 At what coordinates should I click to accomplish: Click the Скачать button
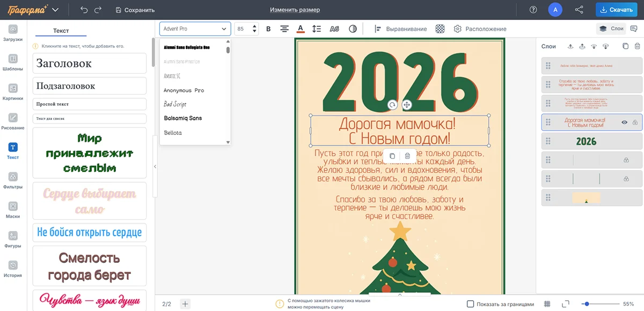click(x=616, y=9)
